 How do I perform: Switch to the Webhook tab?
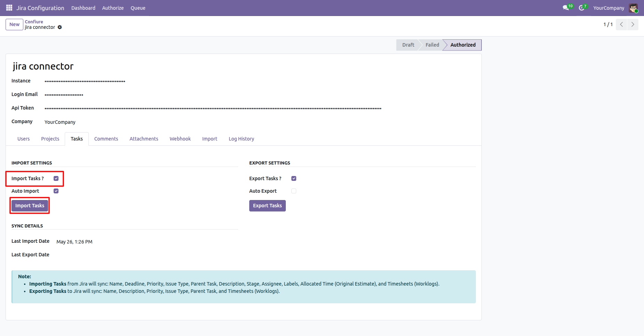(180, 139)
